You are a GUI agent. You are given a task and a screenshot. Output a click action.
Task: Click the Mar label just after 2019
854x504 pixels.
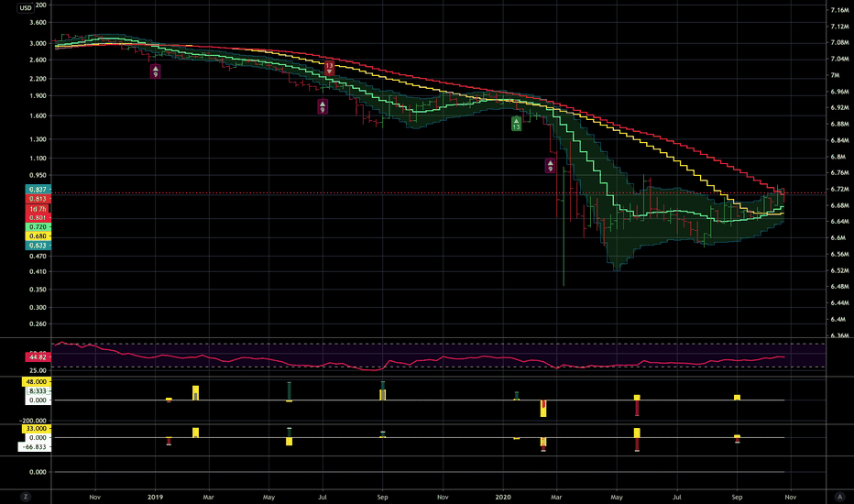[208, 497]
